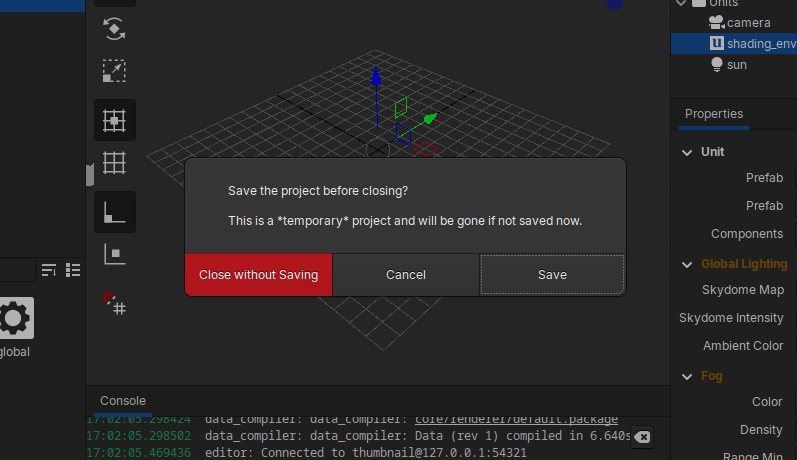This screenshot has width=797, height=460.
Task: Collapse the Global Lighting section
Action: (x=687, y=264)
